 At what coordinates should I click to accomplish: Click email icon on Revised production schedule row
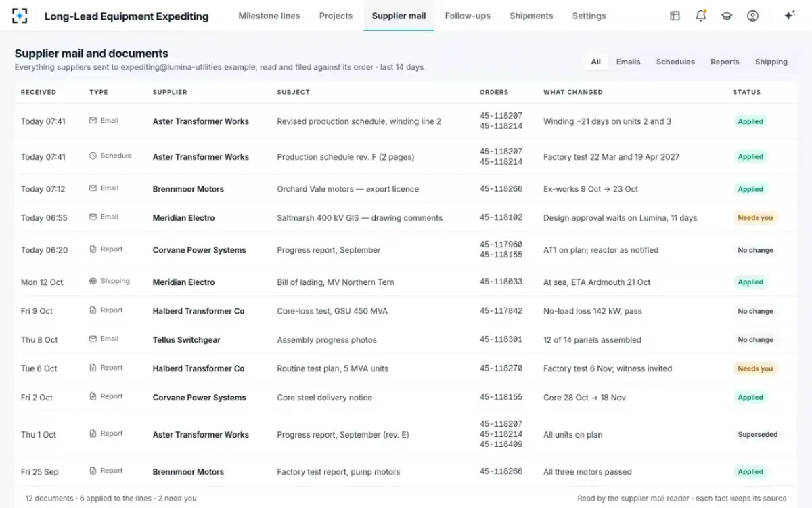click(93, 121)
